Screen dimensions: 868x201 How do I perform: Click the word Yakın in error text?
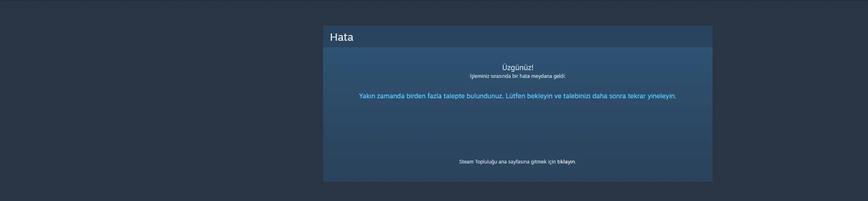pyautogui.click(x=367, y=96)
